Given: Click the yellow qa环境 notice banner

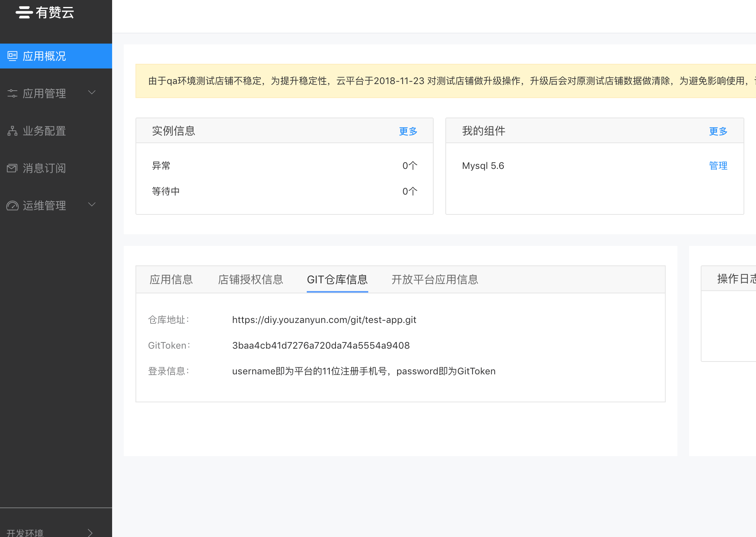Looking at the screenshot, I should [x=446, y=81].
